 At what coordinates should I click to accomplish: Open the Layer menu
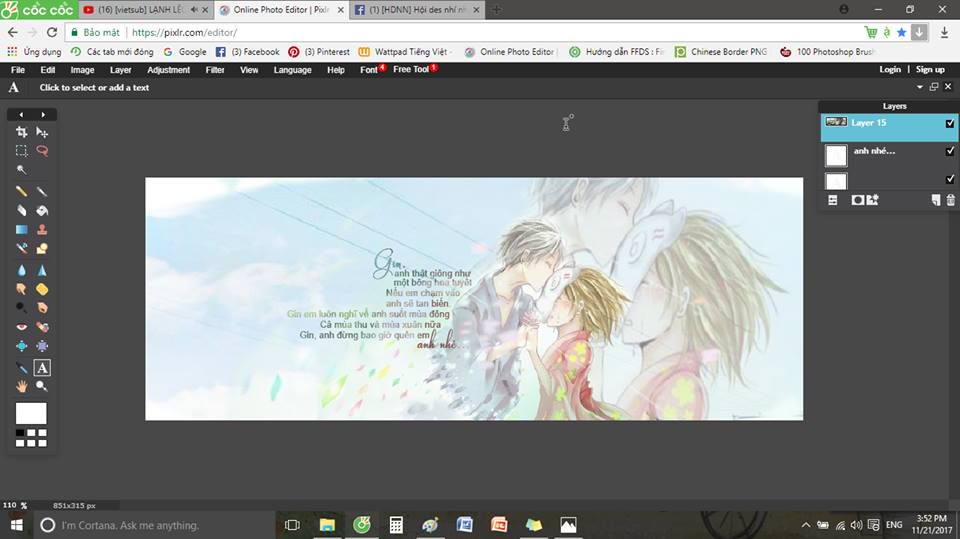point(121,70)
